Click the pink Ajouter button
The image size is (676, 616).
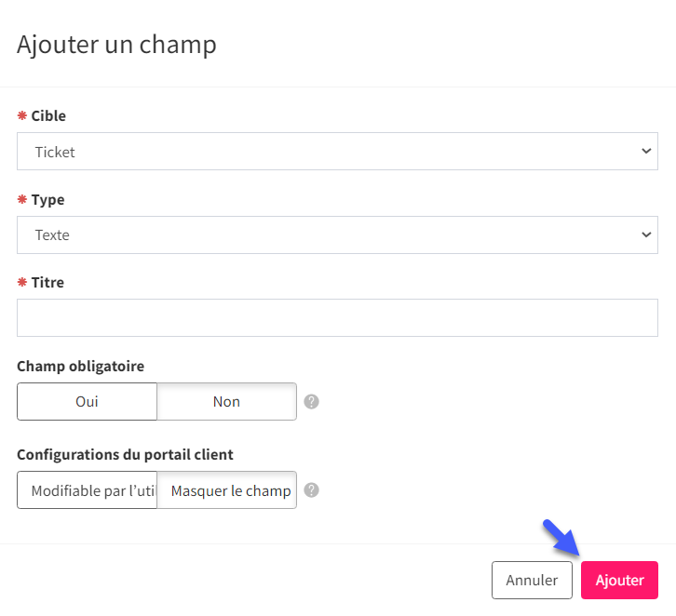click(x=619, y=581)
